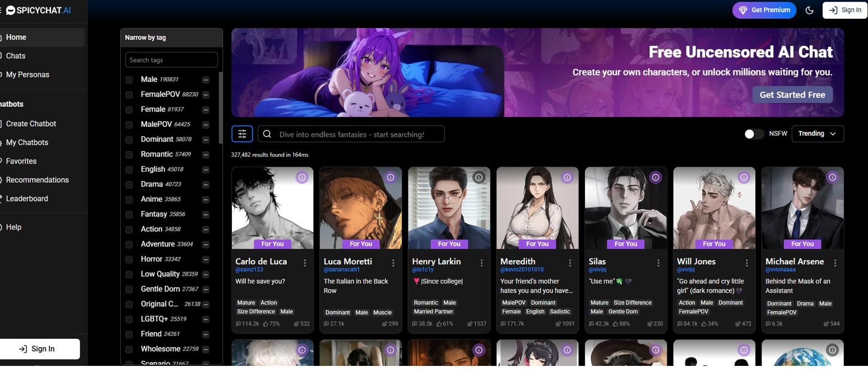Image resolution: width=868 pixels, height=372 pixels.
Task: Open creator link @bananacatt1
Action: point(342,270)
